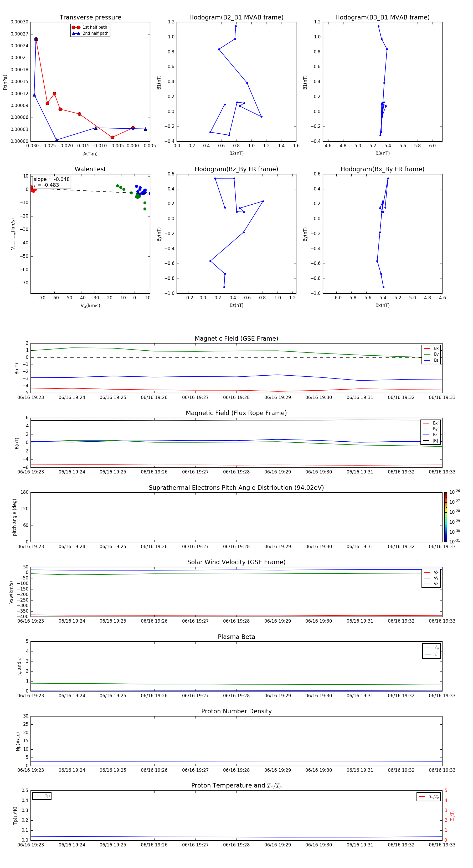This screenshot has height=868, width=473.
Task: Click the 'Hodogram(B3_B1 MVAB frame)' title
Action: pyautogui.click(x=382, y=18)
